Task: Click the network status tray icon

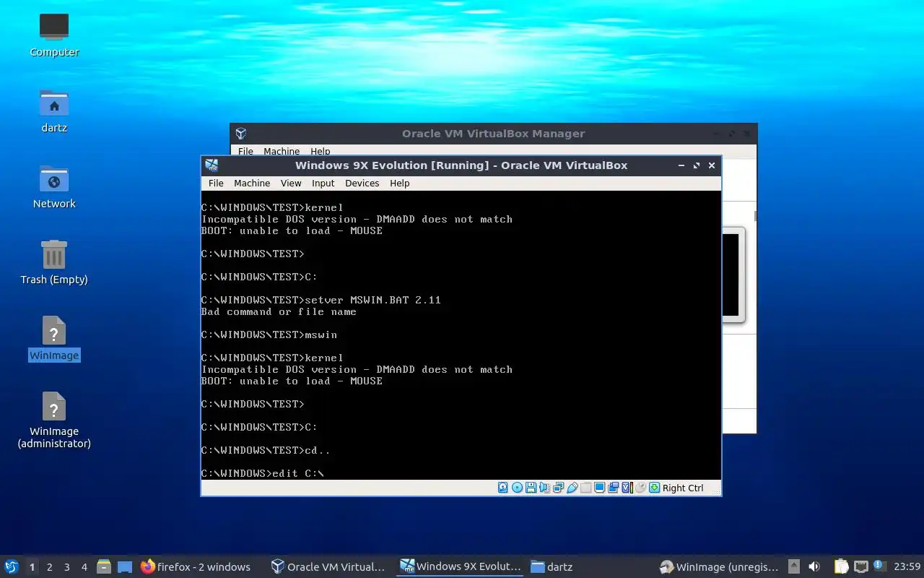Action: click(860, 566)
